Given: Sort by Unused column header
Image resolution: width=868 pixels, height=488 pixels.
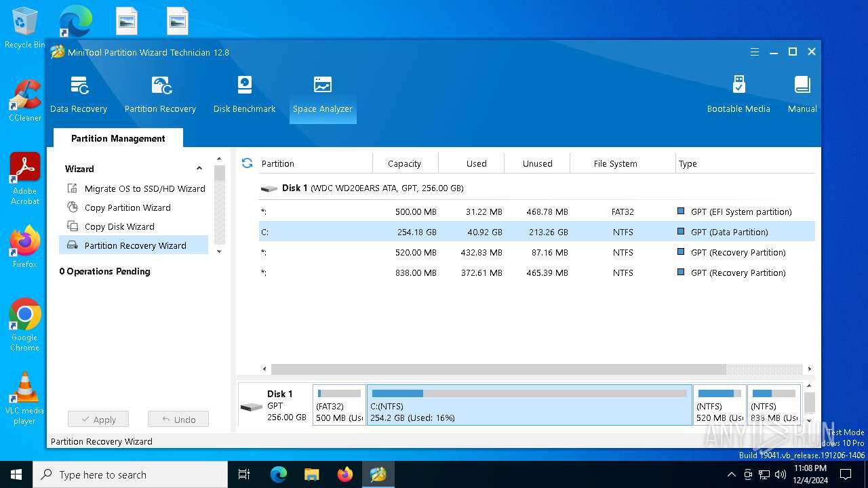Looking at the screenshot, I should pyautogui.click(x=537, y=163).
